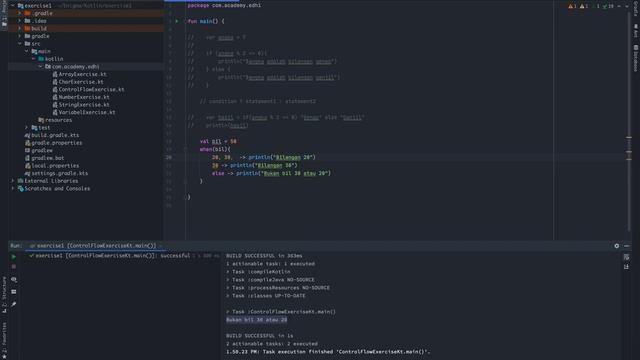Select the gradlew.bat file
The width and height of the screenshot is (640, 360).
click(x=48, y=158)
